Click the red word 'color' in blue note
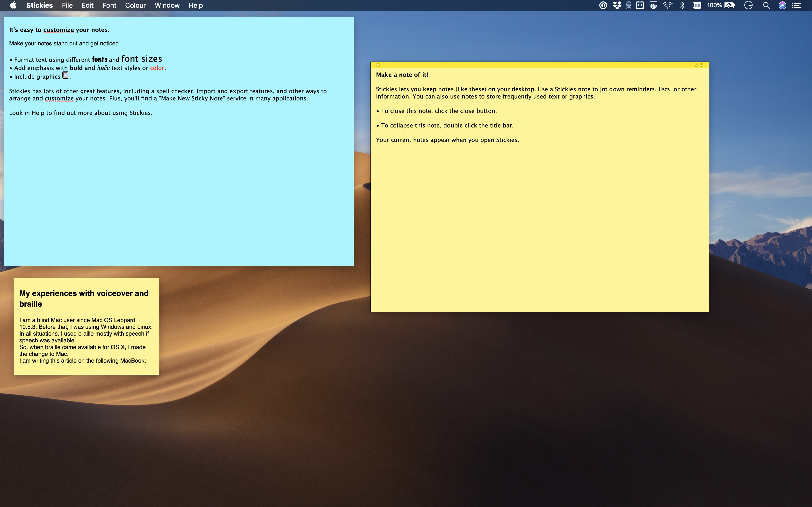Viewport: 812px width, 507px height. (157, 68)
